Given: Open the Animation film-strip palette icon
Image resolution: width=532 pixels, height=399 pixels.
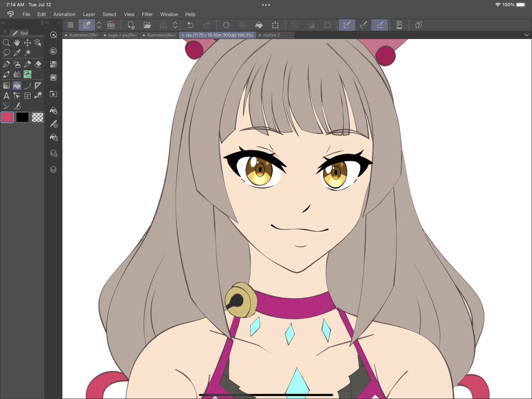Looking at the screenshot, I should (x=54, y=78).
